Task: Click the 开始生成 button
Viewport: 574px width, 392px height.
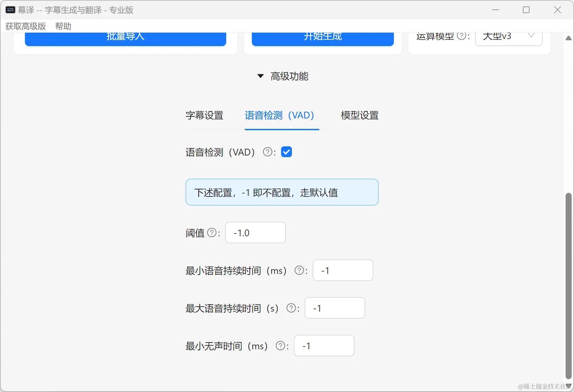Action: (x=323, y=37)
